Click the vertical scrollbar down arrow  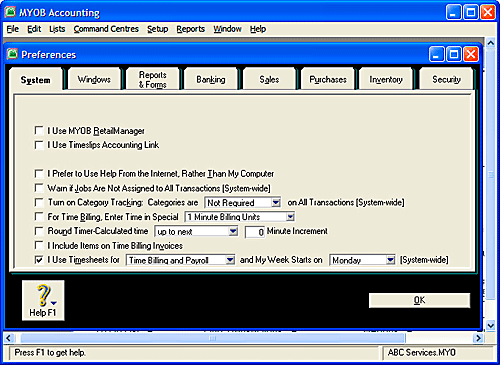[x=490, y=325]
